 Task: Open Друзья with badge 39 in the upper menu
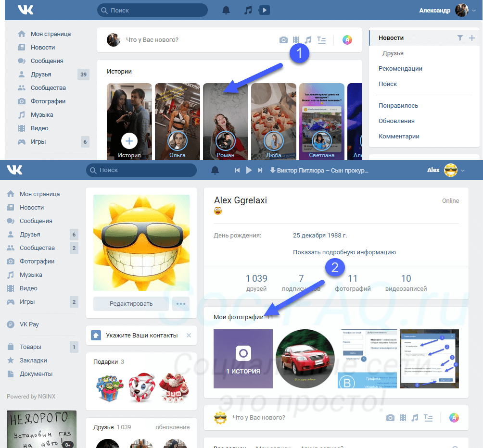point(41,75)
